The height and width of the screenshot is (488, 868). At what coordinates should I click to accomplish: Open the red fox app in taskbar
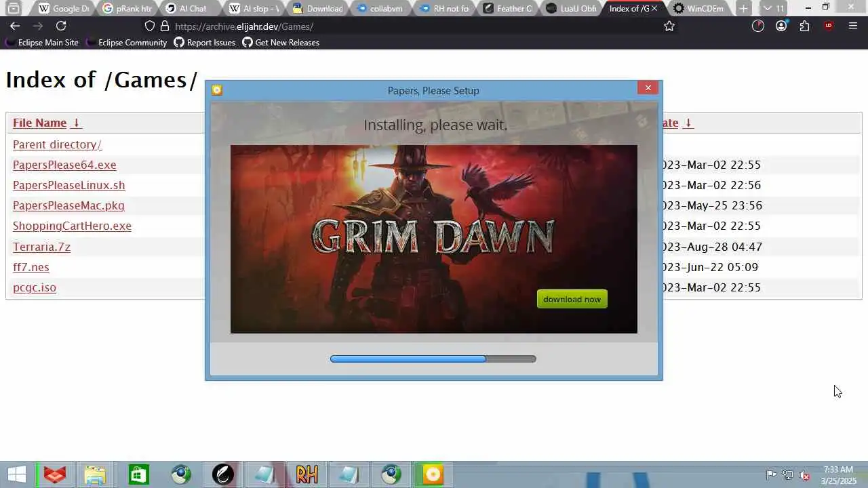point(55,474)
